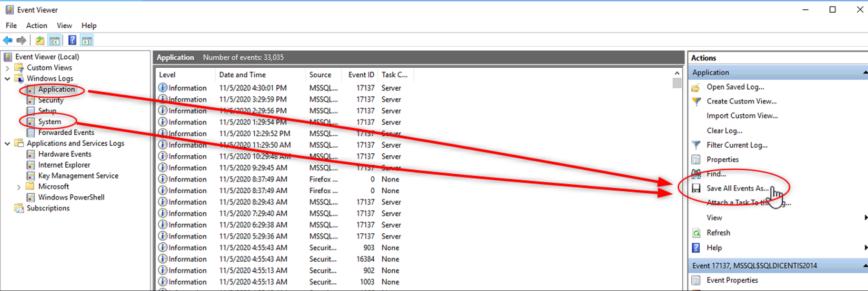Open the View menu in menu bar
This screenshot has width=868, height=291.
64,26
